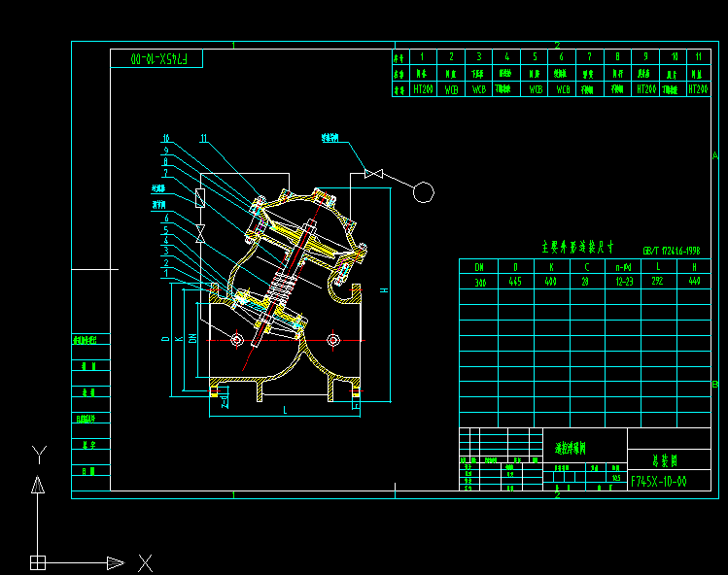728x575 pixels.
Task: Click the K column header in the dimension table
Action: [x=551, y=267]
